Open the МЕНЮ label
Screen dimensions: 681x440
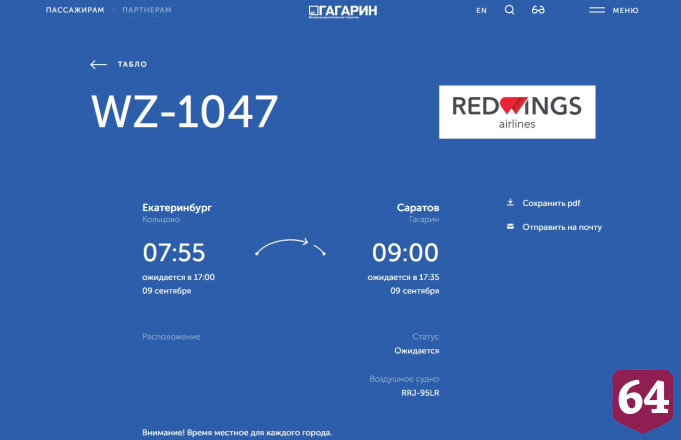point(625,10)
